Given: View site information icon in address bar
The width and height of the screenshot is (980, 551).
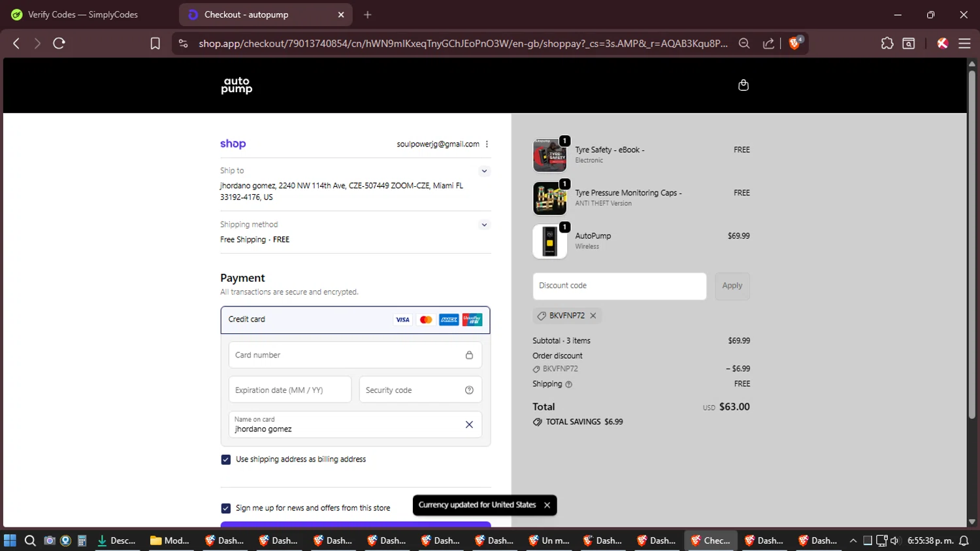Looking at the screenshot, I should [184, 43].
